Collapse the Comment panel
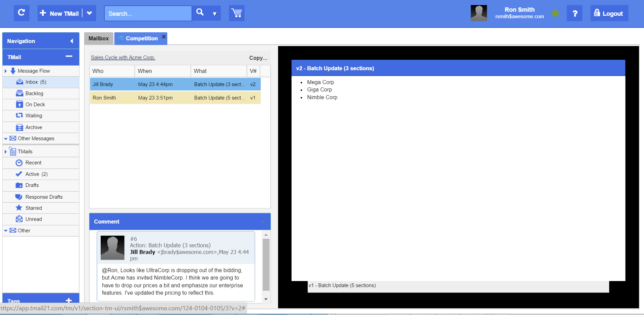This screenshot has height=315, width=644. [x=263, y=222]
